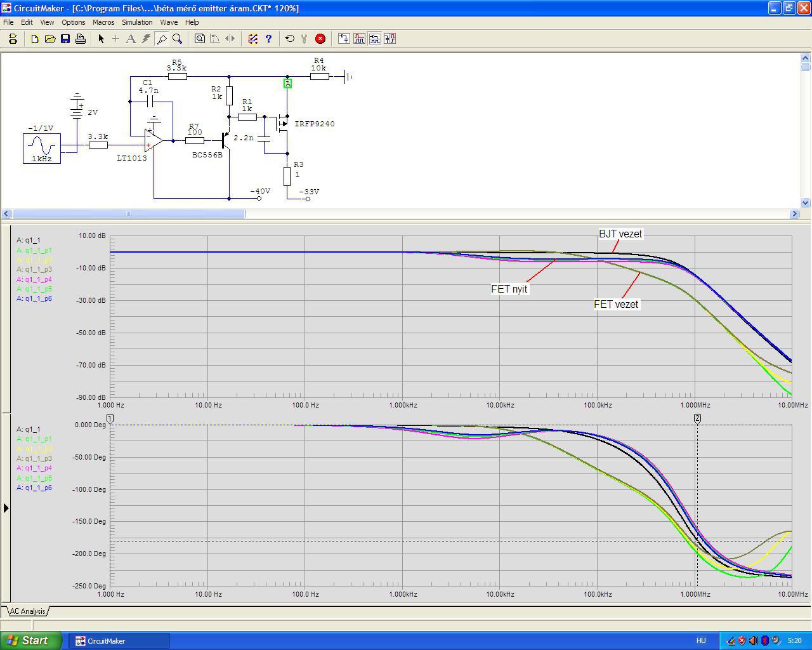Click the second waveform display icon

[359, 39]
